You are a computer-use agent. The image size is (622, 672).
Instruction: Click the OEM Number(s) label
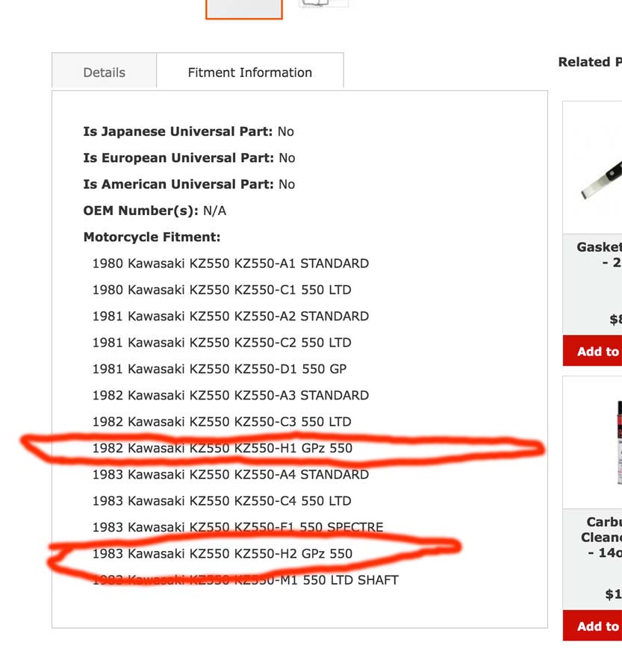click(x=140, y=211)
